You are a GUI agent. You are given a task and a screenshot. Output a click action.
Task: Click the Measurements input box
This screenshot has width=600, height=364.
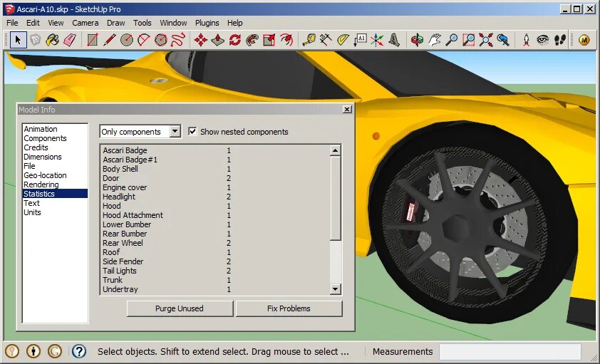510,351
